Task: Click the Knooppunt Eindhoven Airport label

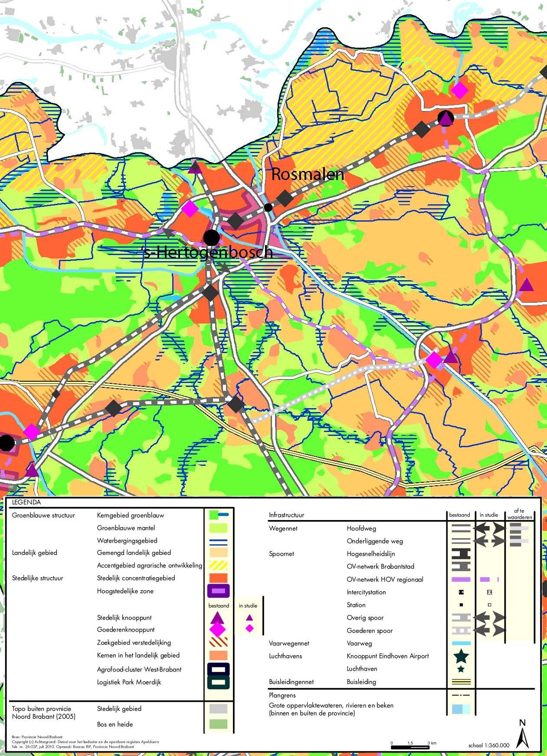Action: 388,656
